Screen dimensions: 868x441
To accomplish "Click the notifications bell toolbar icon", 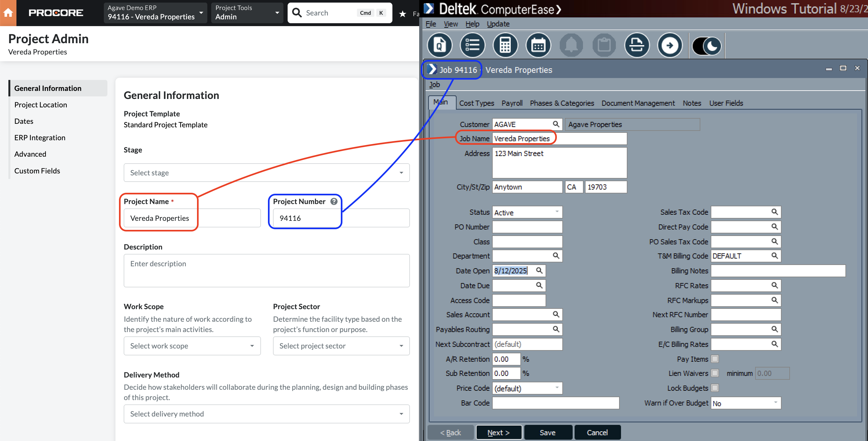I will click(571, 45).
